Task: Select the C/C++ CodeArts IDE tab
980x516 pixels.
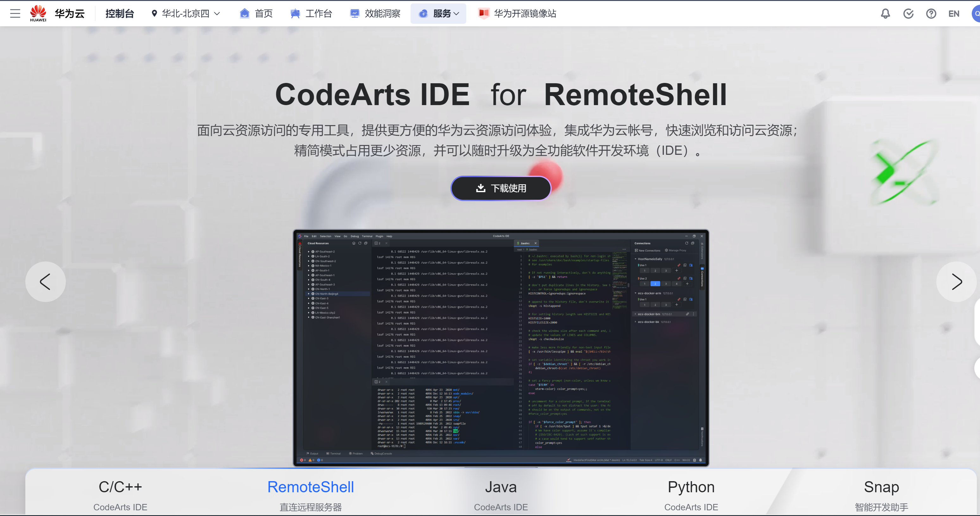Action: [x=120, y=495]
